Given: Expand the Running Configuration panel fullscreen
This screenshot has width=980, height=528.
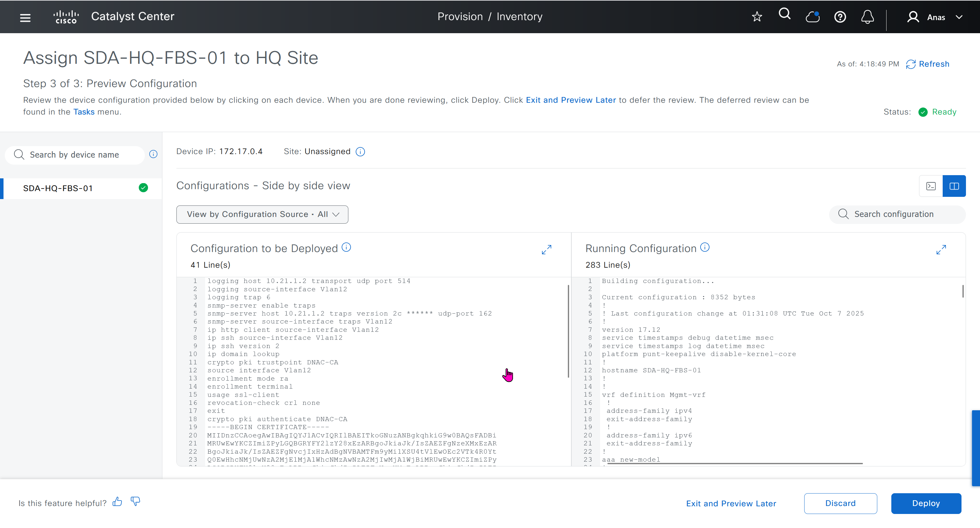Looking at the screenshot, I should tap(941, 249).
